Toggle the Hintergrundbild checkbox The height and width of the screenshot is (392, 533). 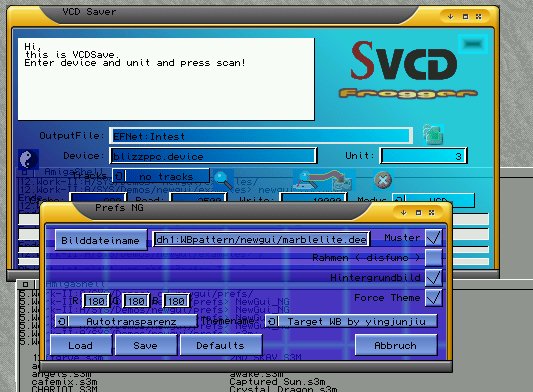tap(433, 277)
